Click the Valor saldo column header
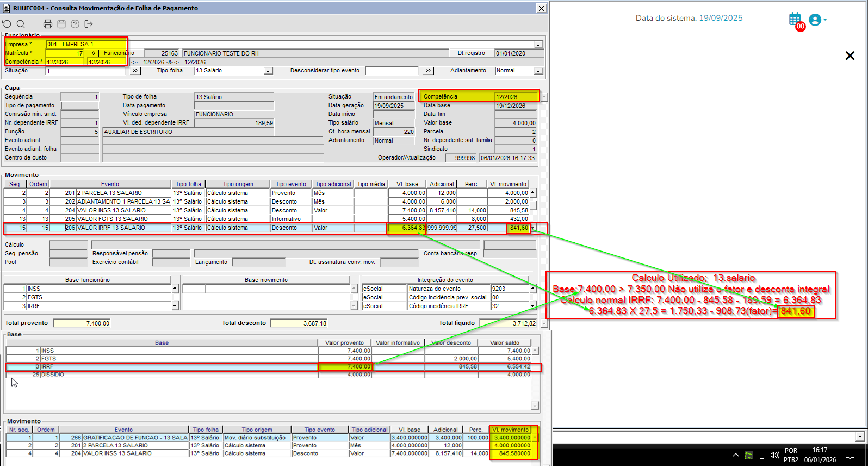This screenshot has height=466, width=868. click(x=505, y=343)
